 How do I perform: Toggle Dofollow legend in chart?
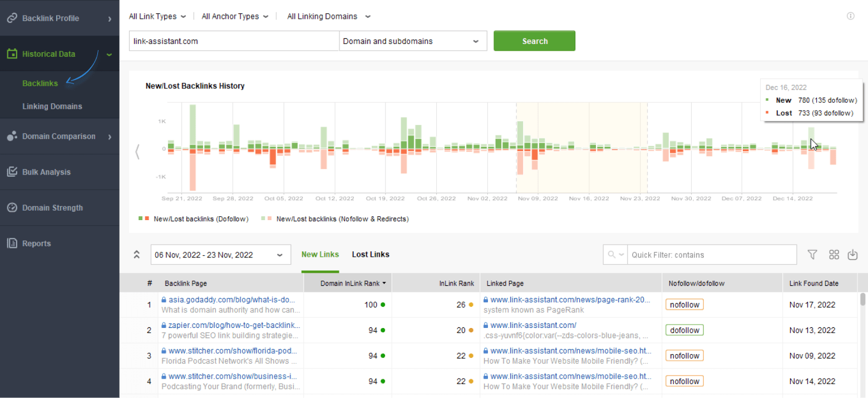(x=194, y=219)
